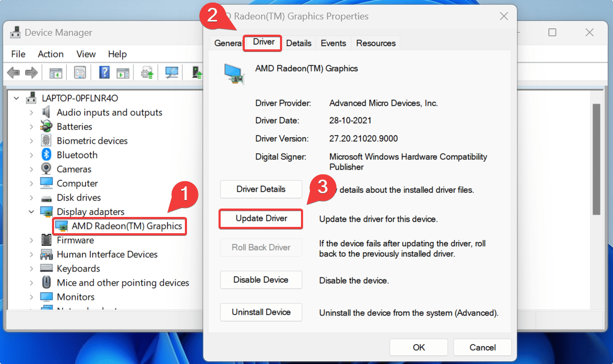The height and width of the screenshot is (364, 613).
Task: Click the Update driver toolbar icon
Action: pyautogui.click(x=147, y=72)
